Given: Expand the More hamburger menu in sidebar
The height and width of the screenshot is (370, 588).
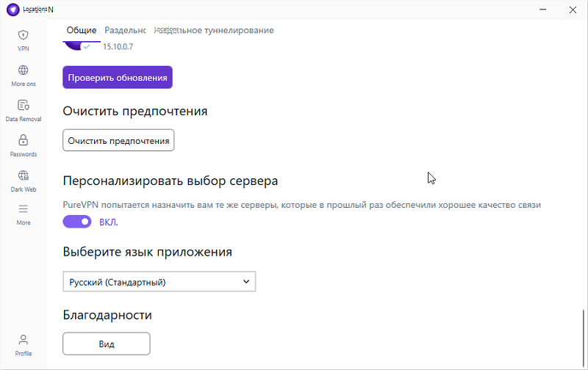Looking at the screenshot, I should click(x=23, y=214).
